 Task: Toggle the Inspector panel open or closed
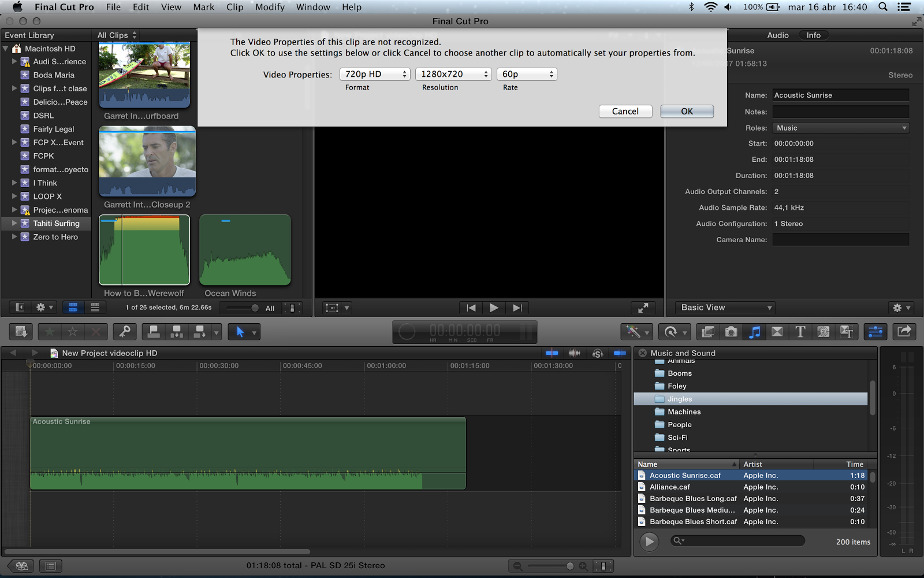[x=875, y=332]
